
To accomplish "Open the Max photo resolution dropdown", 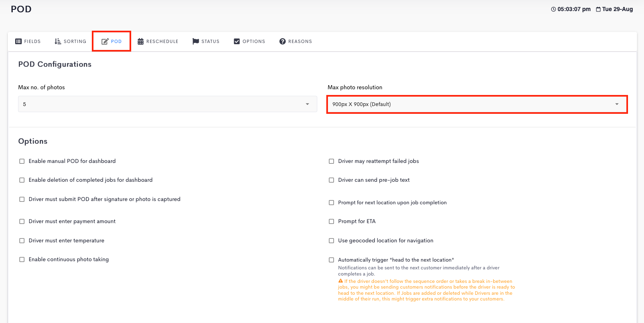I will 477,104.
